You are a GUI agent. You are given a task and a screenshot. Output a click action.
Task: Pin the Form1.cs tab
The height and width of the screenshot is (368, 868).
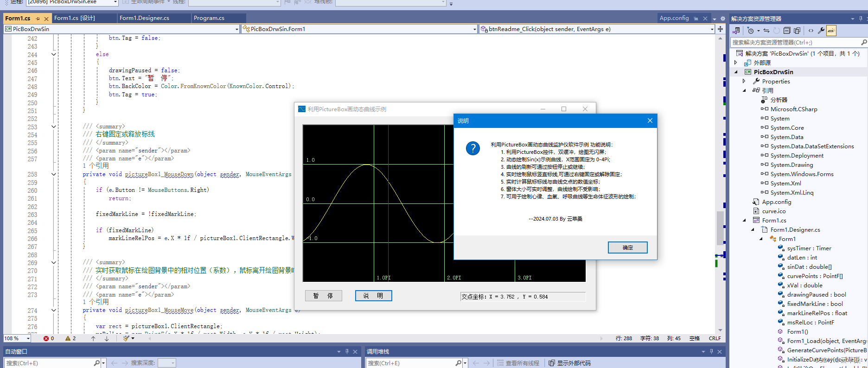pyautogui.click(x=38, y=19)
